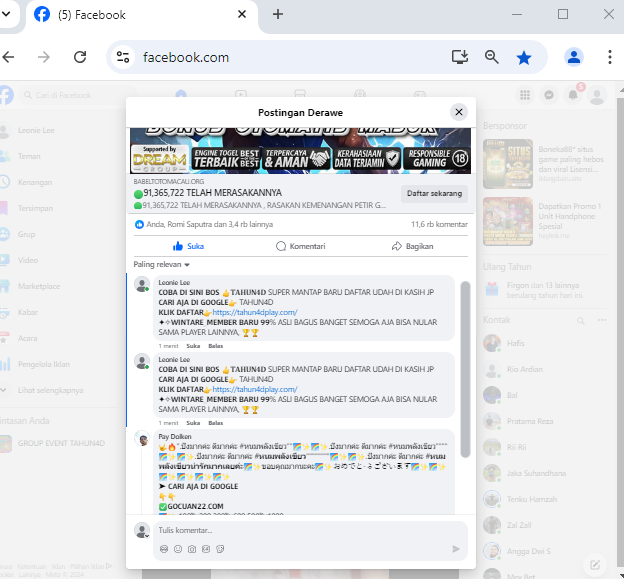The image size is (624, 579).
Task: Open sticker picker in comment box
Action: [220, 549]
